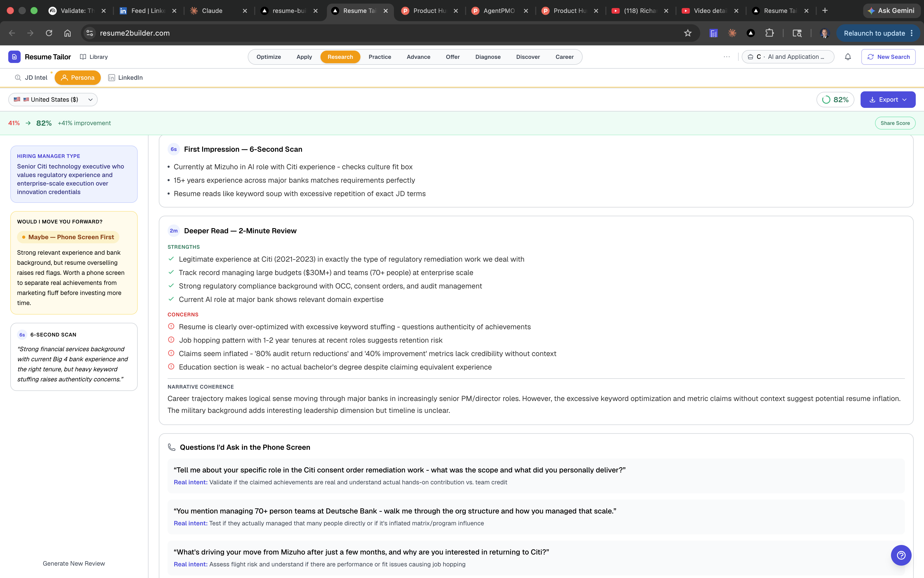Screen dimensions: 924x578
Task: Select the Career tab
Action: 564,57
